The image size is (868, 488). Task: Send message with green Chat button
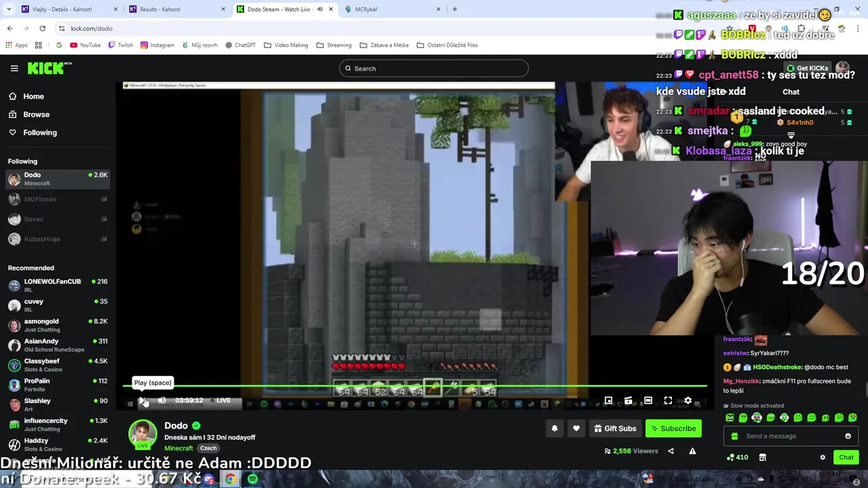846,457
